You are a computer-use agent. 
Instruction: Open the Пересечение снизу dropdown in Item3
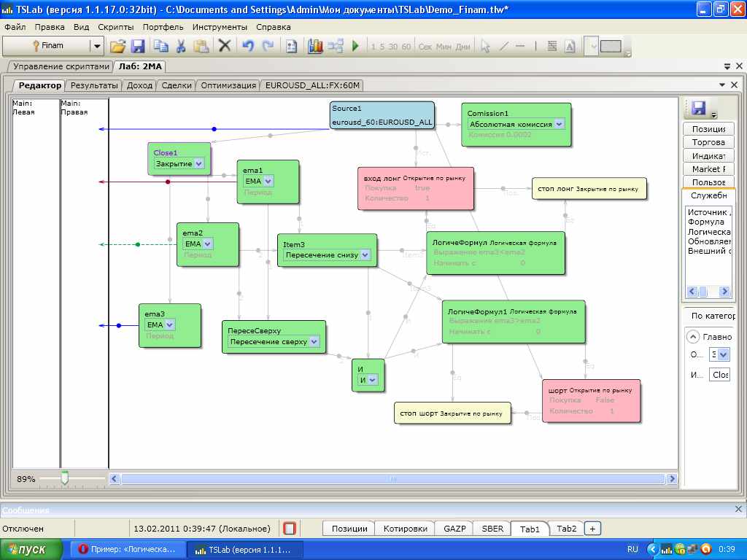click(365, 254)
